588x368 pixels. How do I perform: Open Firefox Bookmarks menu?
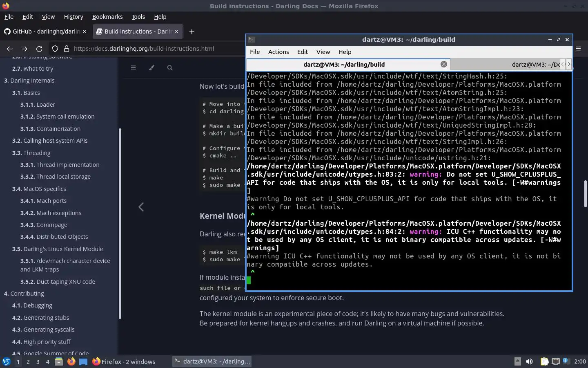pos(107,17)
